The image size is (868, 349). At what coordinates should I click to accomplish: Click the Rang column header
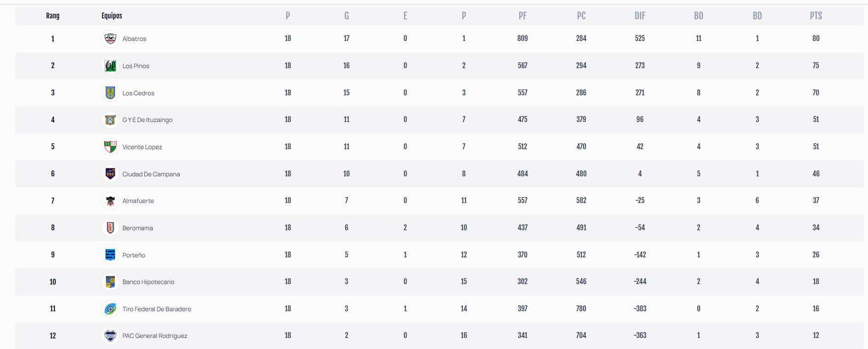(x=53, y=16)
